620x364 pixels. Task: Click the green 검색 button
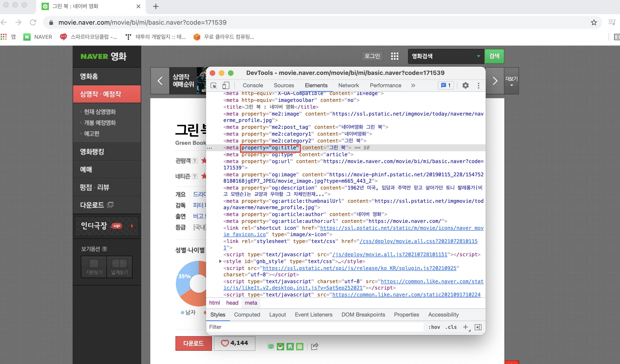coord(494,56)
